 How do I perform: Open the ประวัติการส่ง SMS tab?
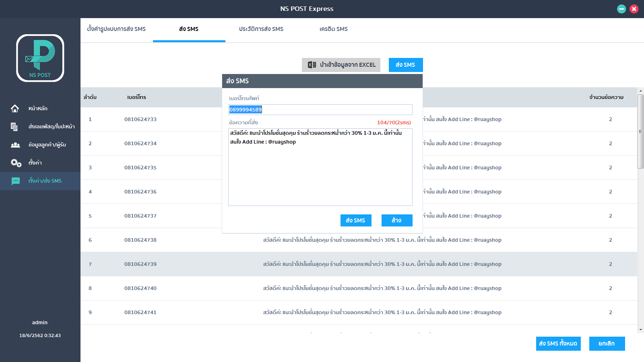(x=261, y=29)
